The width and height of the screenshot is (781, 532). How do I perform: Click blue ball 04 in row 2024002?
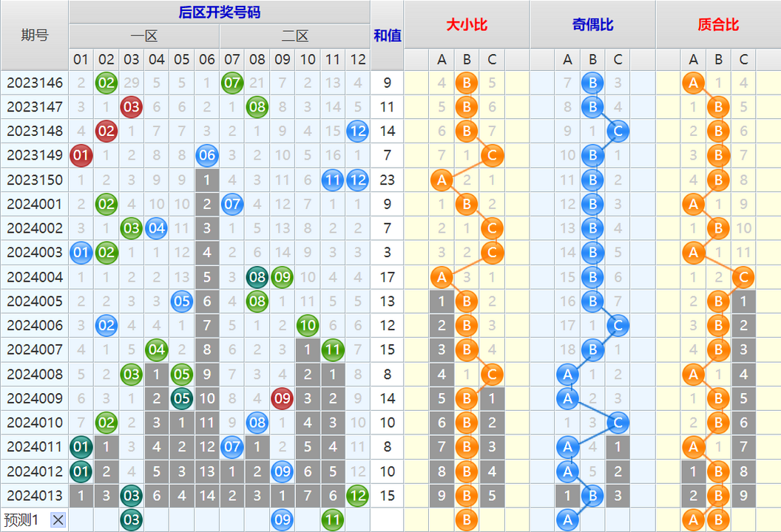tap(156, 228)
